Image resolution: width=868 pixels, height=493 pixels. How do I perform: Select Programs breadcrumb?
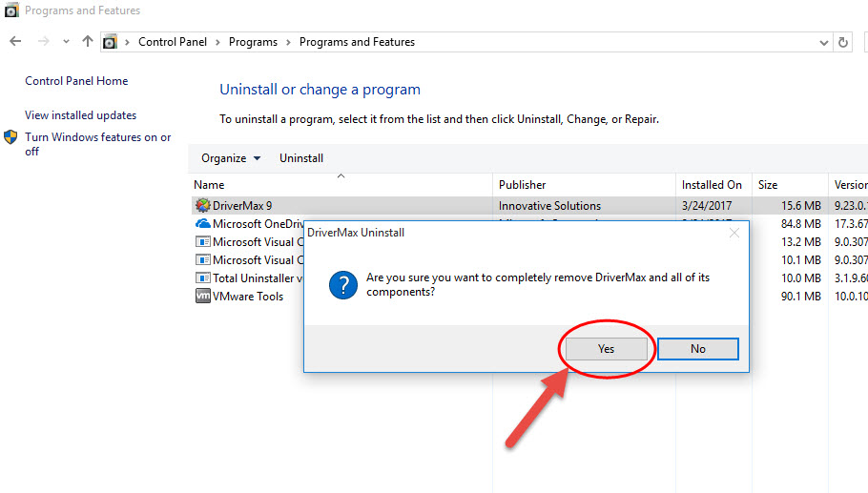253,42
